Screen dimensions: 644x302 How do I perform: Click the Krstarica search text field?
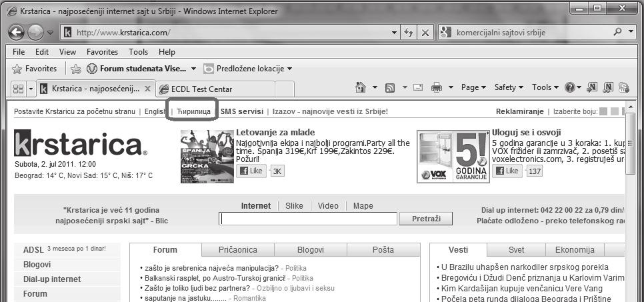coord(308,219)
